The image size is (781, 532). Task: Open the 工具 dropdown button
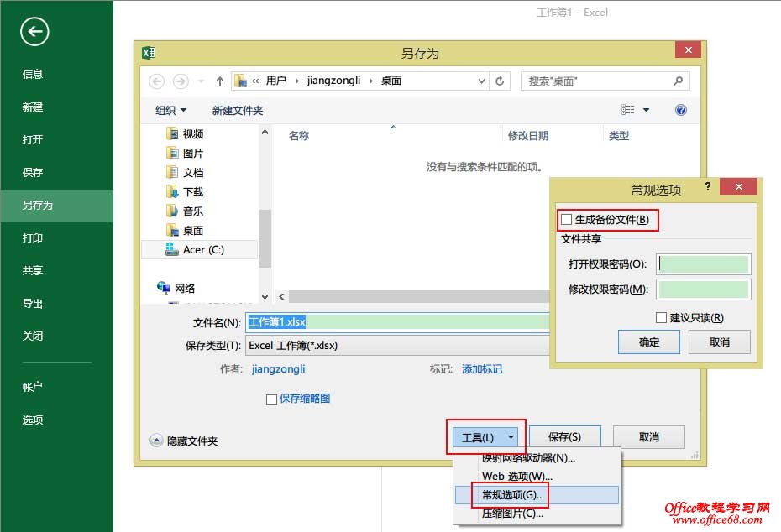tap(485, 437)
